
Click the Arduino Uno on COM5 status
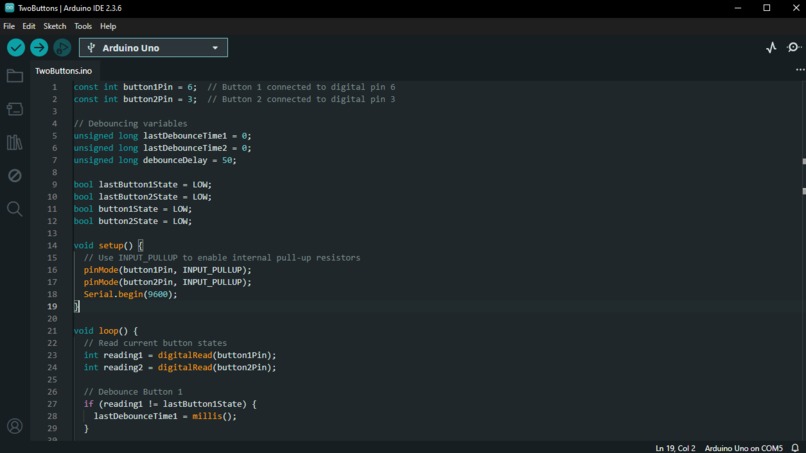point(743,448)
